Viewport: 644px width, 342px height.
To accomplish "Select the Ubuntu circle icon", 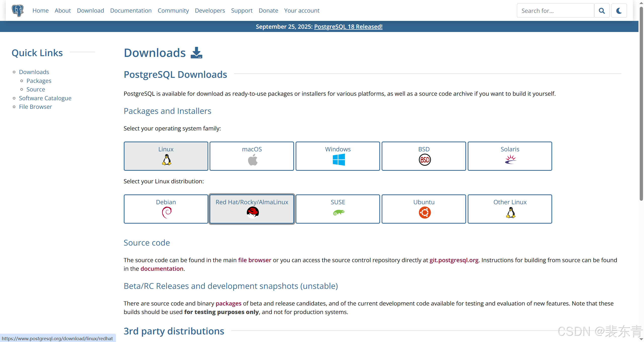I will 425,213.
